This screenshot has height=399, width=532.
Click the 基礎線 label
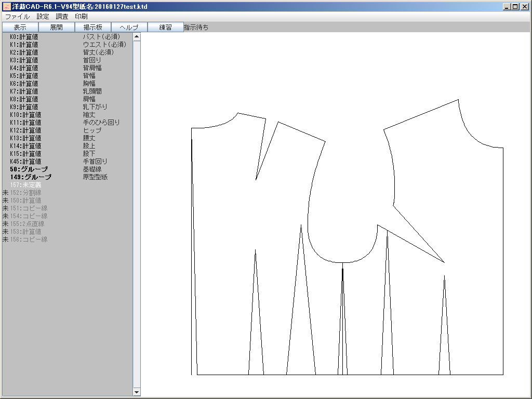92,169
